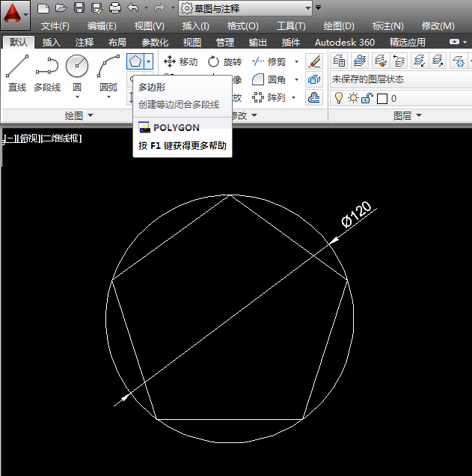Switch to the 精选应用 ribbon tab

(408, 42)
